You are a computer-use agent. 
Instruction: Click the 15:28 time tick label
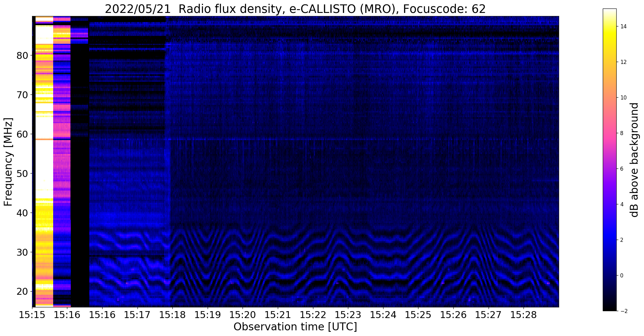524,315
